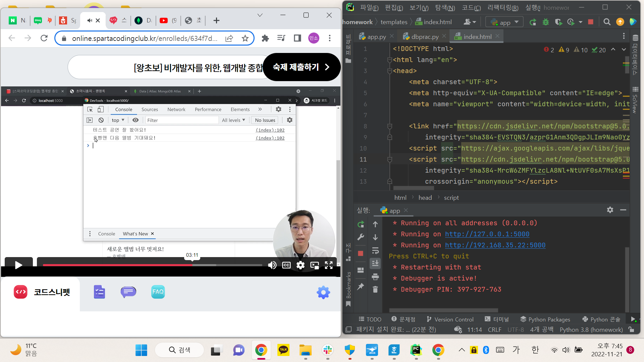Clear the DevTools console

click(101, 120)
